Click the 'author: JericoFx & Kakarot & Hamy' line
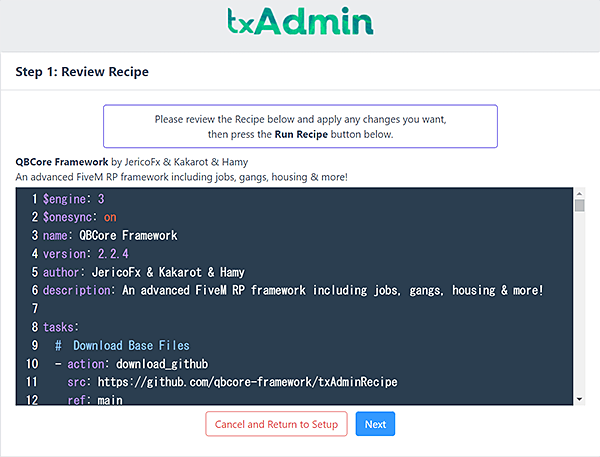 pos(143,272)
